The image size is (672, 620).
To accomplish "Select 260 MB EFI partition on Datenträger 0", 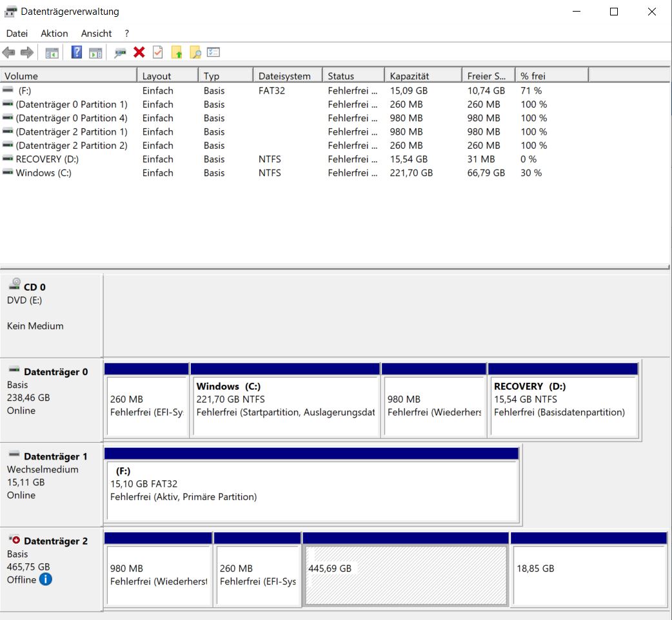I will (146, 400).
